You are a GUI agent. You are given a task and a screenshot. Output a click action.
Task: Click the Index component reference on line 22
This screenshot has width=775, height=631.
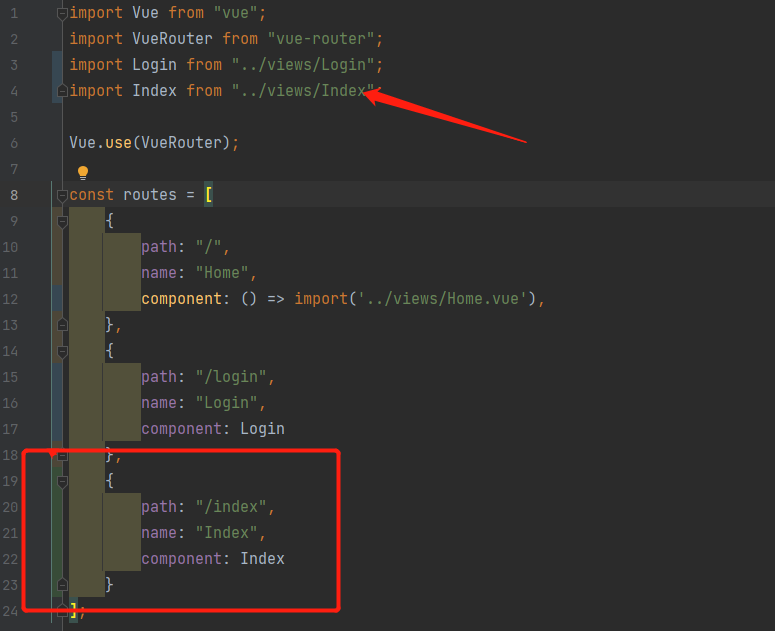point(262,559)
